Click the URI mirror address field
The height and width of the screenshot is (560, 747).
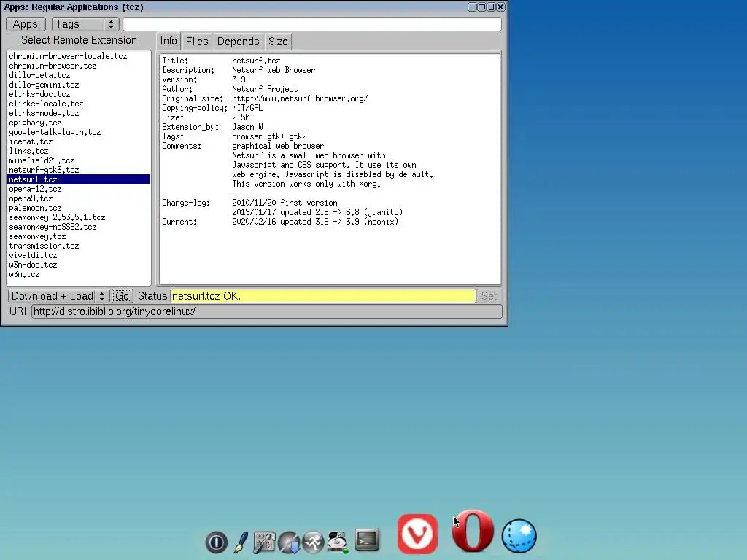tap(267, 311)
